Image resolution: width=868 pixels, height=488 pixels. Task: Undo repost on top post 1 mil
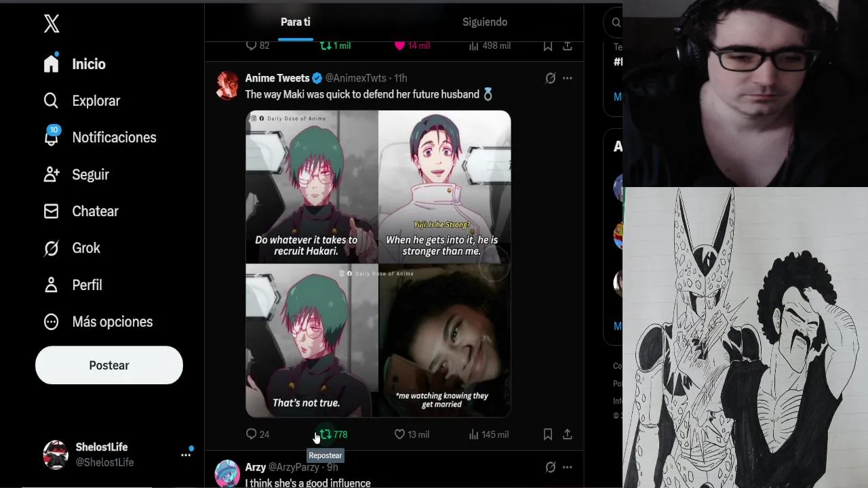point(335,45)
